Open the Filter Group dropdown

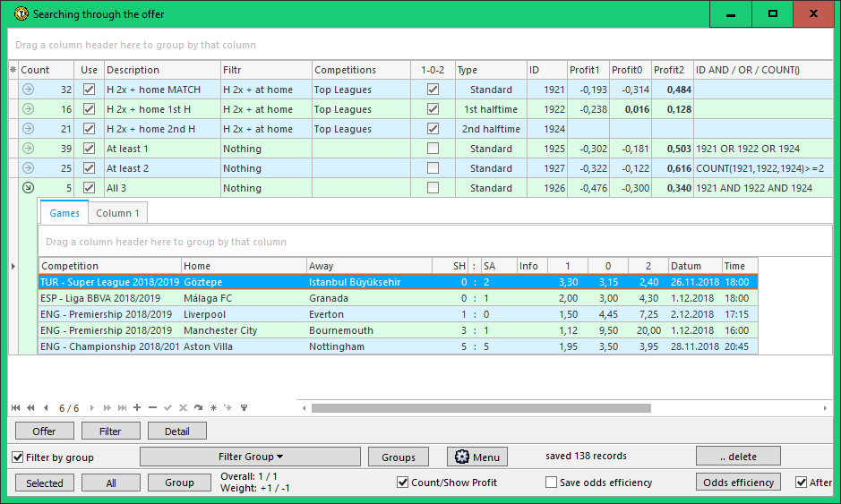coord(250,457)
